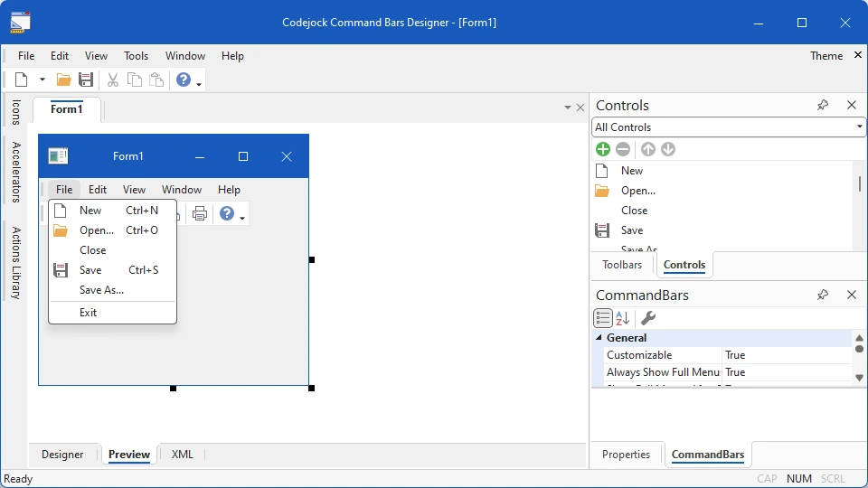Click File in the Form1 preview menu
The image size is (868, 488).
tap(64, 189)
